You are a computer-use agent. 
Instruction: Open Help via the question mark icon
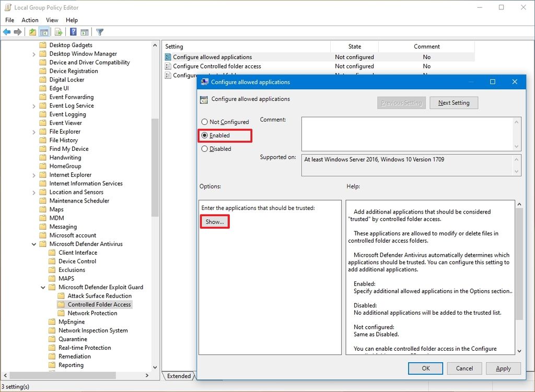click(73, 32)
